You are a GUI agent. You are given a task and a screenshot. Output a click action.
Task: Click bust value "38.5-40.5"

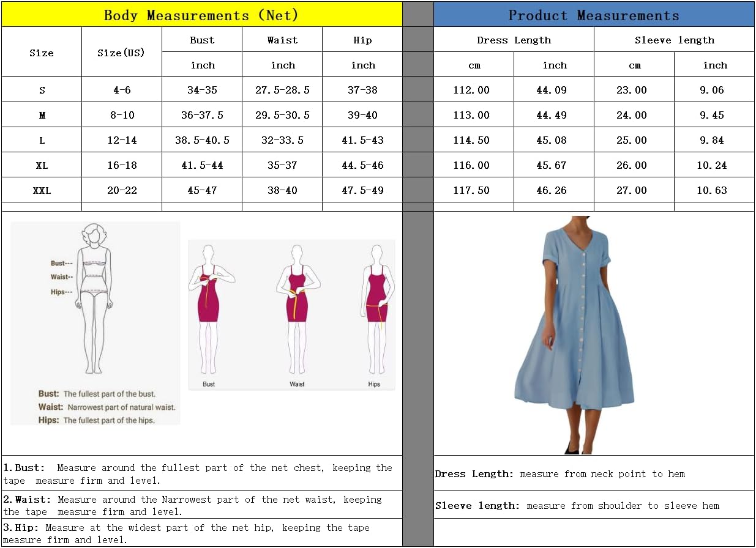[x=202, y=140]
